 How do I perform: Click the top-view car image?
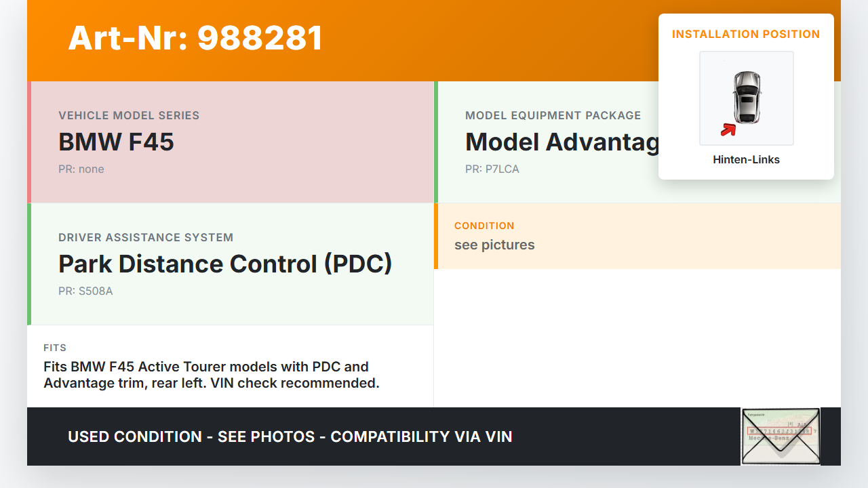747,97
